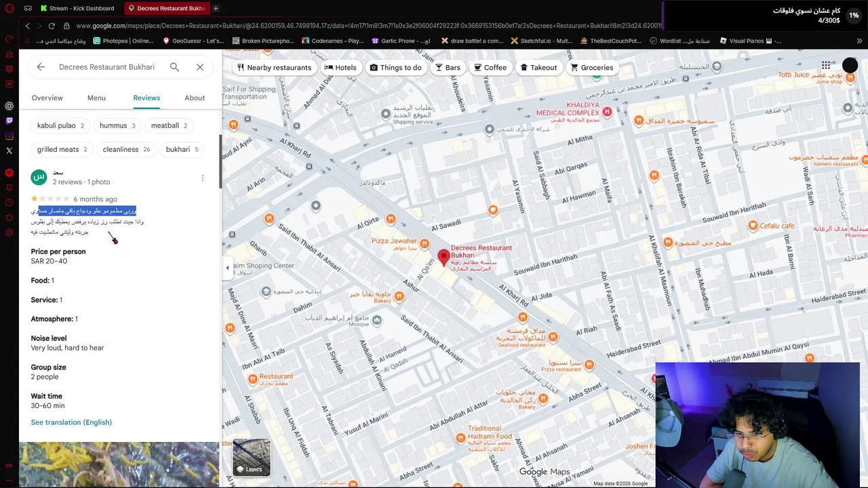Search nearby Takeout
The image size is (868, 488).
click(538, 67)
